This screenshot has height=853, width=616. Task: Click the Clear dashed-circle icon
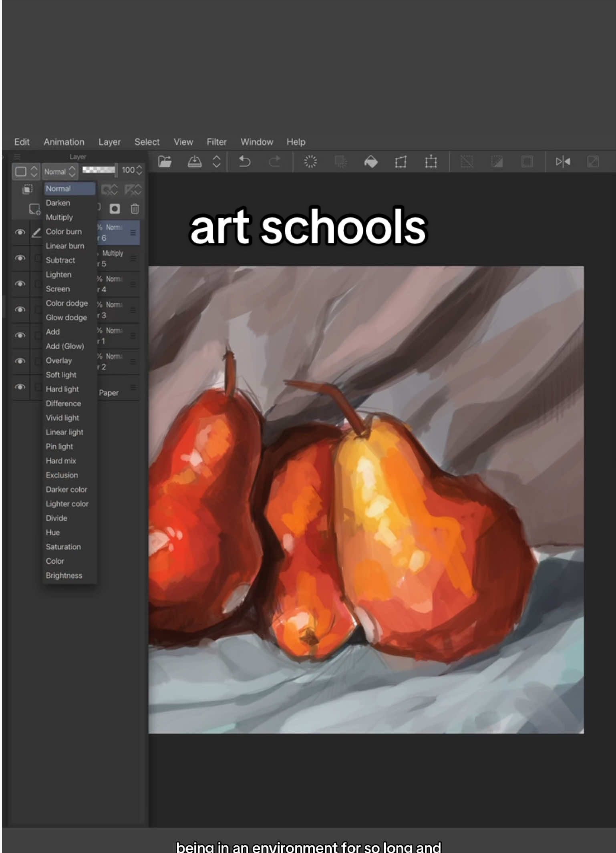[x=310, y=162]
